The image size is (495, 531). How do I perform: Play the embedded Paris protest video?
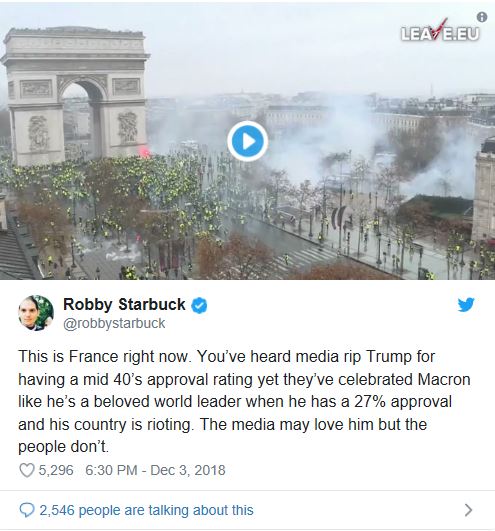point(248,141)
